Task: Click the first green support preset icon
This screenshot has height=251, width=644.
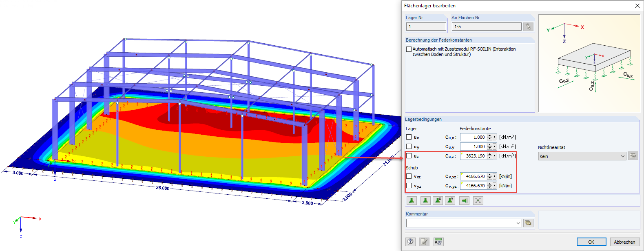Action: click(x=412, y=200)
